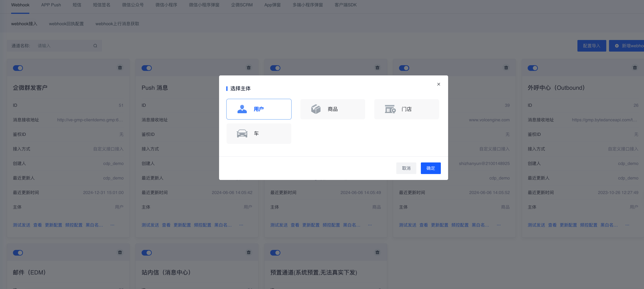Screen dimensions: 644x289
Task: Click the user avatar icon in 用户 option
Action: (242, 109)
